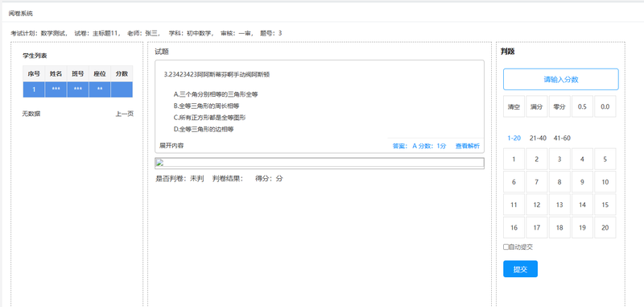Choose score 10 on the number pad
The image size is (644, 307).
coord(605,181)
